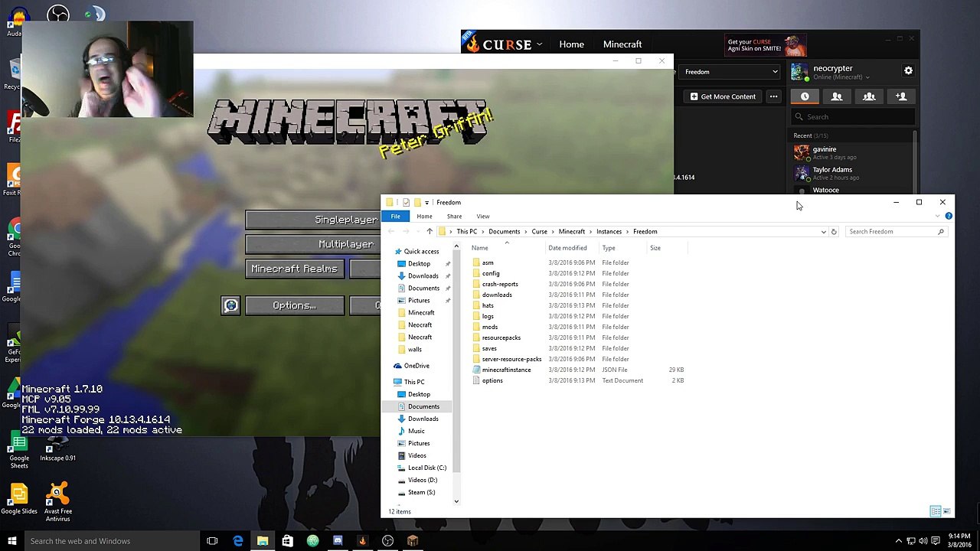Expand address bar history dropdown
Viewport: 980px width, 551px height.
coord(823,231)
